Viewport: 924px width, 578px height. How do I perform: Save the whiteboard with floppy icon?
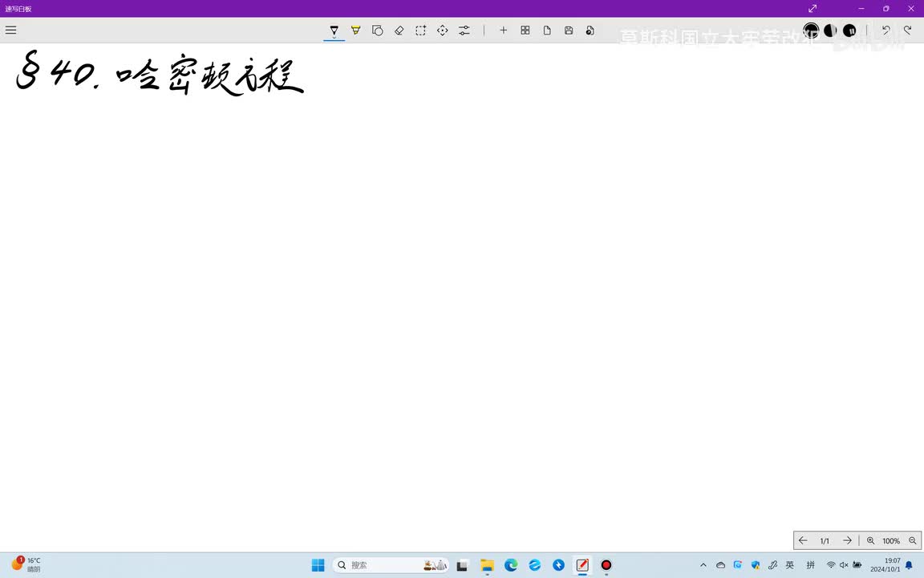tap(569, 30)
